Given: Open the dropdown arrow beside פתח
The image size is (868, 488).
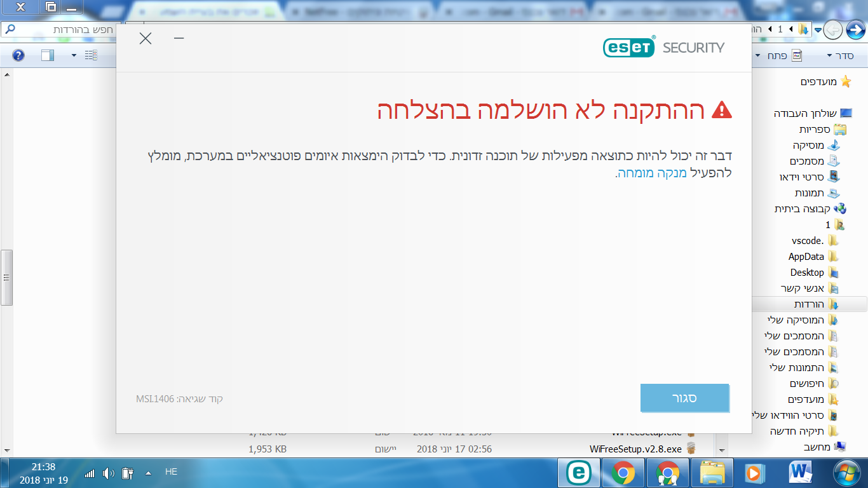Looking at the screenshot, I should [x=757, y=56].
